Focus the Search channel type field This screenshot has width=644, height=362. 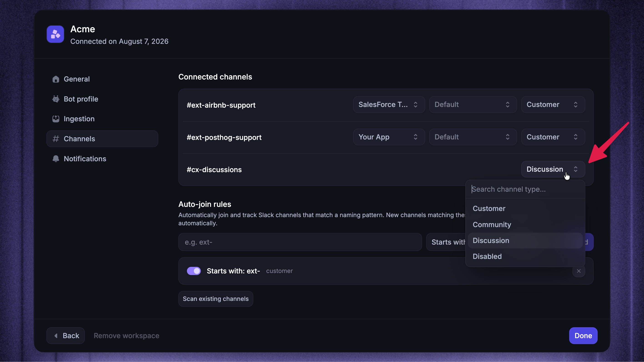pos(525,189)
